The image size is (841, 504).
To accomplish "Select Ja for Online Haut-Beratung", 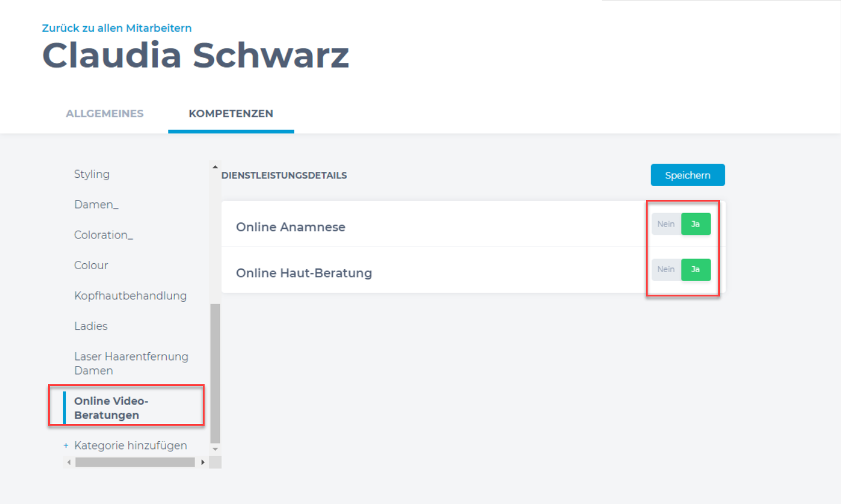I will 696,269.
